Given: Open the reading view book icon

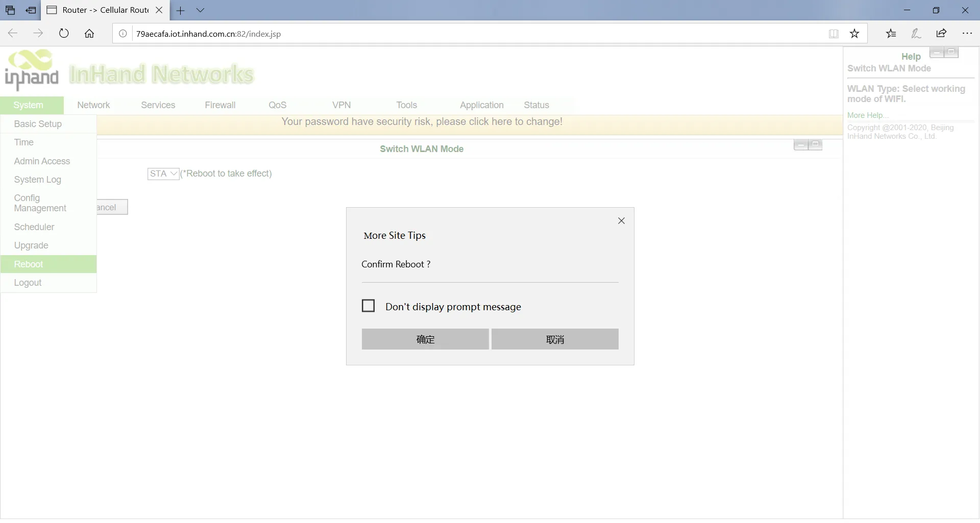Looking at the screenshot, I should pyautogui.click(x=834, y=34).
